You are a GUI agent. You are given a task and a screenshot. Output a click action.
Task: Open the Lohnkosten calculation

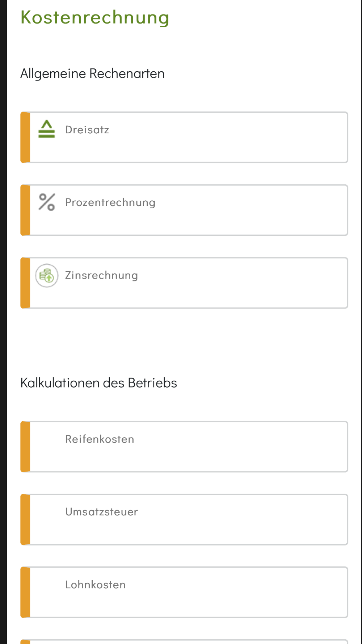184,592
